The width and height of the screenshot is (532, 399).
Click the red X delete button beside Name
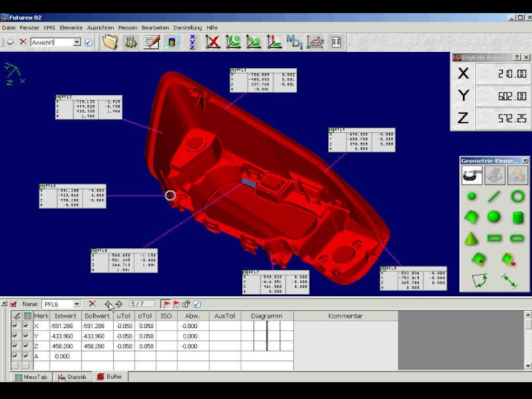pyautogui.click(x=92, y=304)
